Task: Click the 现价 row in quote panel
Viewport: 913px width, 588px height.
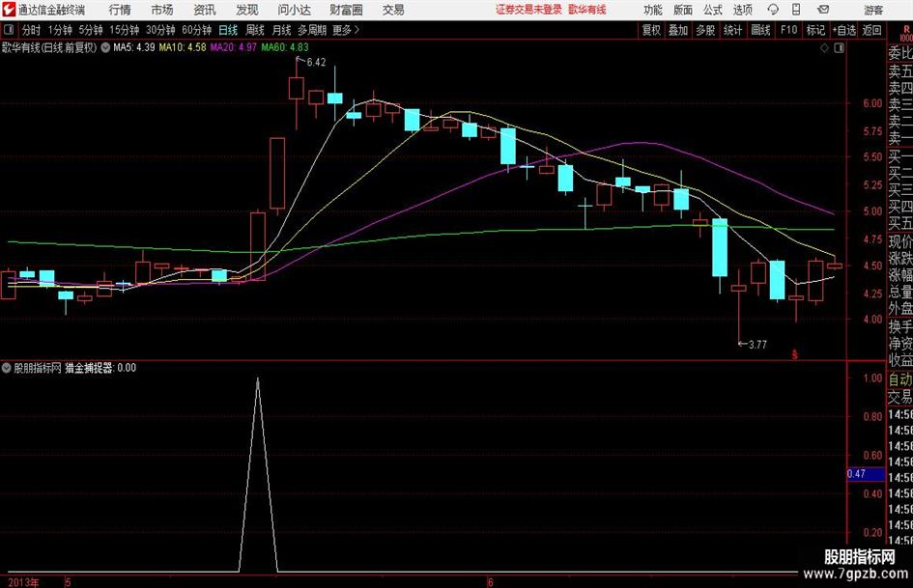Action: click(900, 241)
